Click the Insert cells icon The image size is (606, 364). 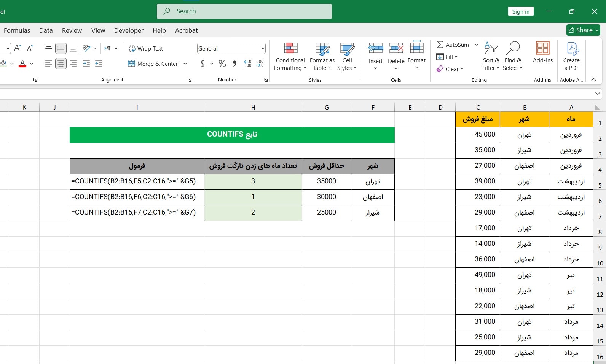[x=375, y=48]
